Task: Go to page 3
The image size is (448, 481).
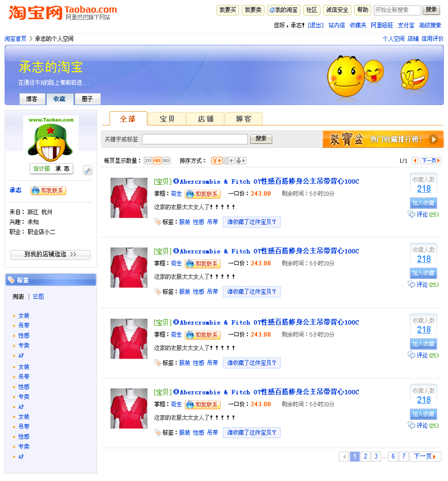Action: [x=376, y=457]
